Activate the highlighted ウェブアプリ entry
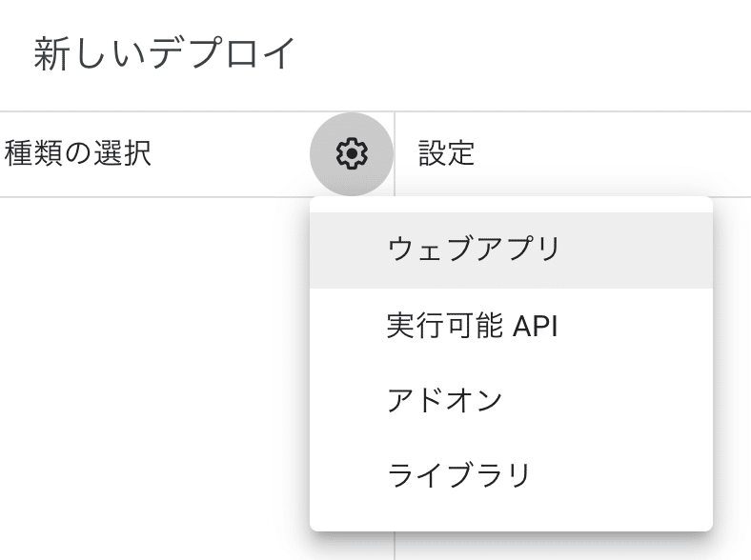The width and height of the screenshot is (751, 560). tap(511, 250)
